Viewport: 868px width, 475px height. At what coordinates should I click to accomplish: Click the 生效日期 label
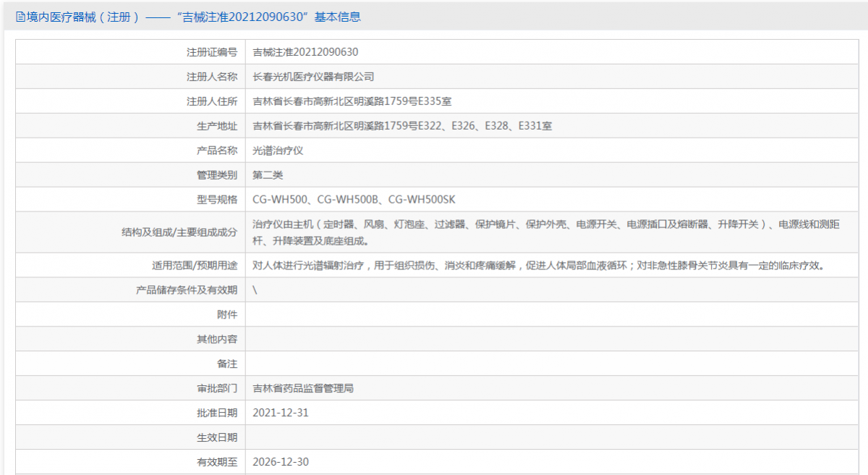217,437
